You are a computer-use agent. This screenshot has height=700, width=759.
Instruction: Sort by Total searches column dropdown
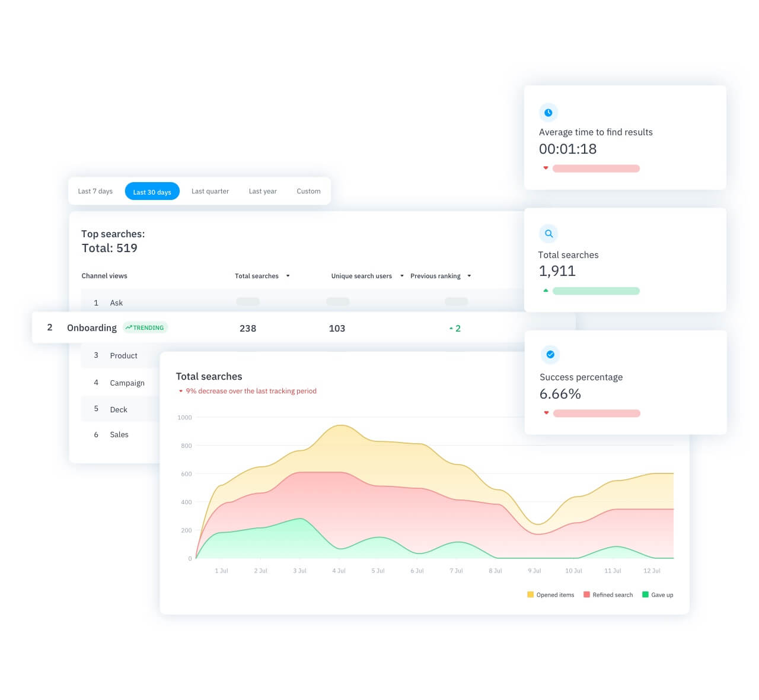point(288,276)
